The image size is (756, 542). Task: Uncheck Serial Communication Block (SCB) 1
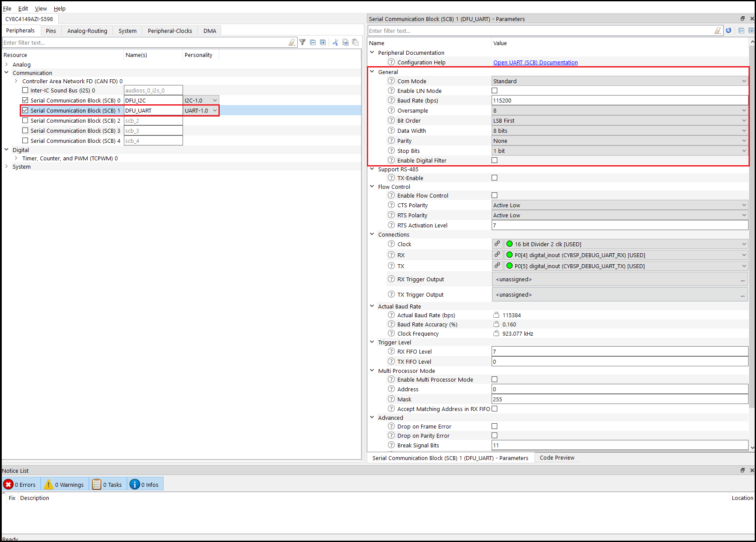point(25,110)
